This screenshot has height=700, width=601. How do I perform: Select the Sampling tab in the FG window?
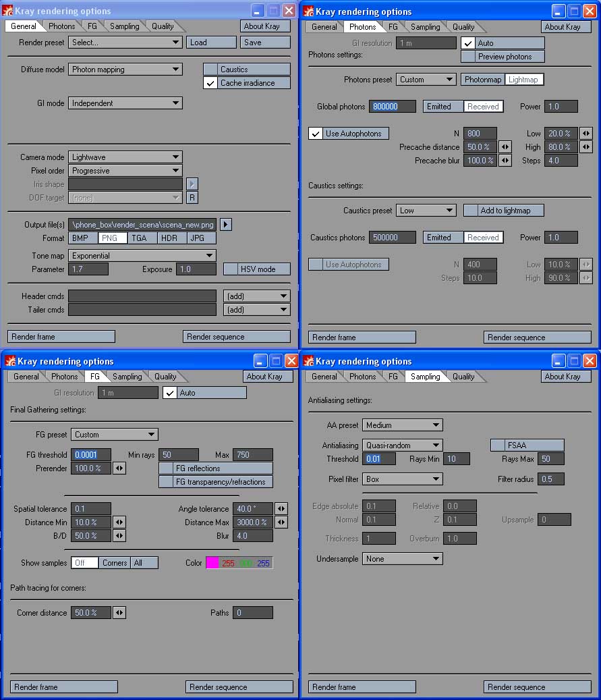pos(127,377)
